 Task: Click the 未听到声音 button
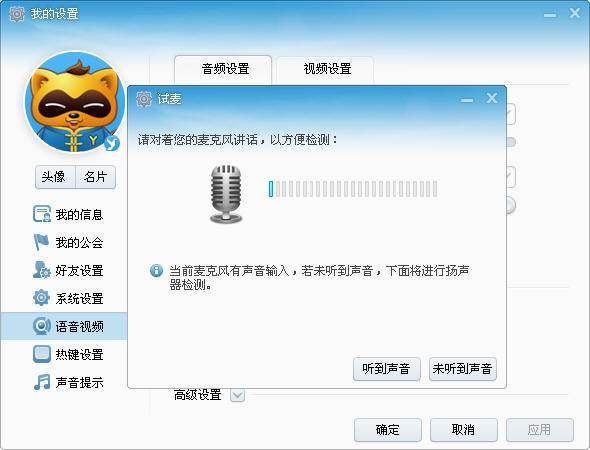(462, 369)
